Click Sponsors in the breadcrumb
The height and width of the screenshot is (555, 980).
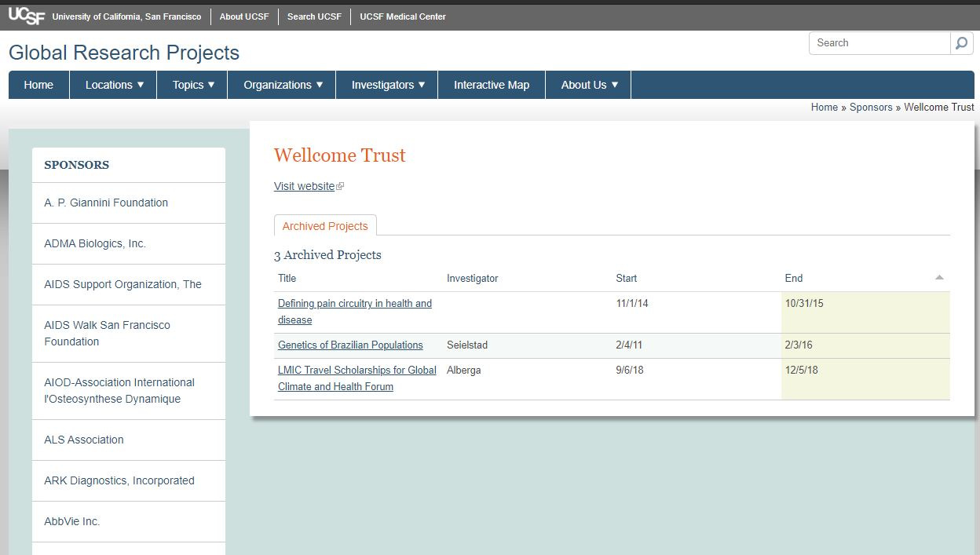tap(871, 107)
